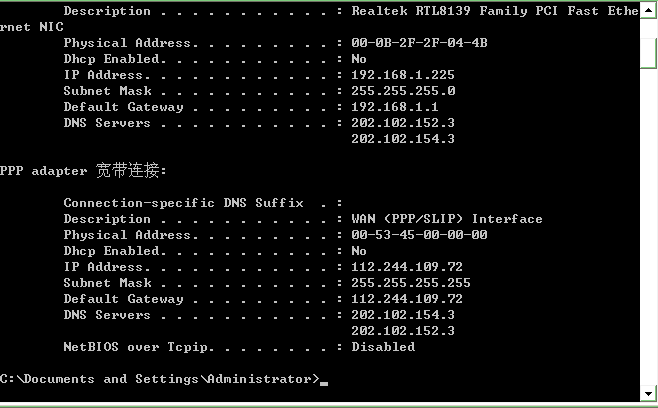Click the empty scrollbar track below the thumb
The height and width of the screenshot is (408, 658).
[x=649, y=227]
